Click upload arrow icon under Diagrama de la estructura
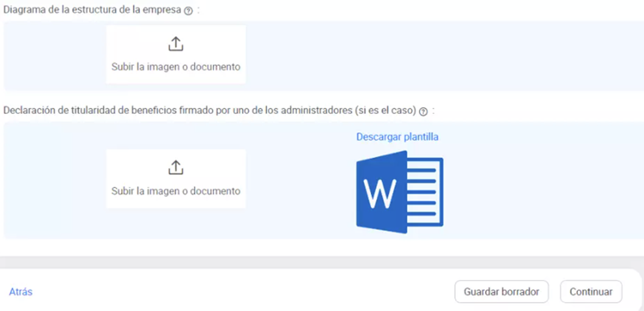Image resolution: width=644 pixels, height=311 pixels. (175, 44)
